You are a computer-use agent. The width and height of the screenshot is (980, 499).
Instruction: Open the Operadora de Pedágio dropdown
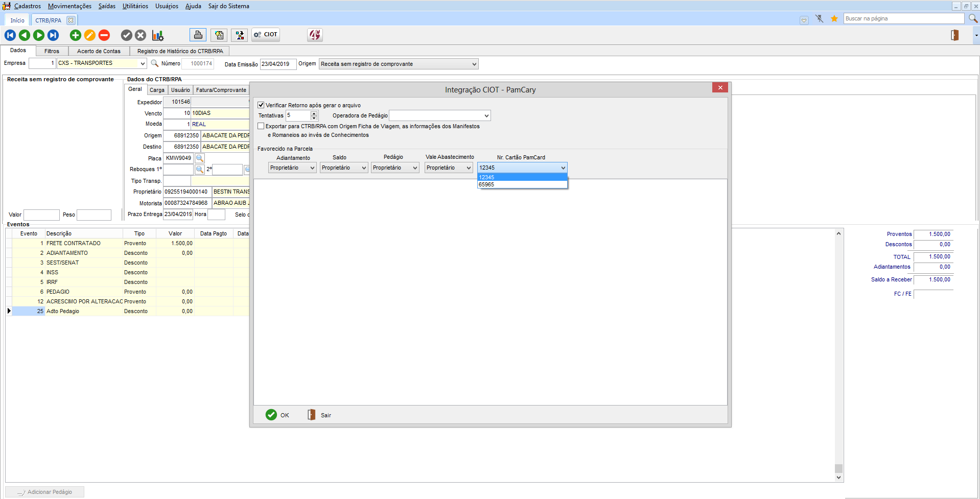[486, 116]
